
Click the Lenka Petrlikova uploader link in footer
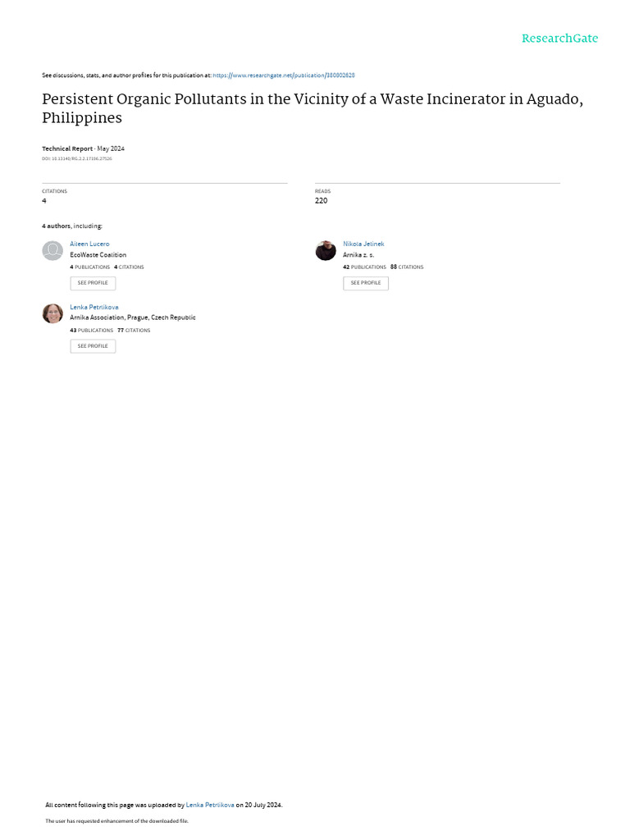[210, 805]
